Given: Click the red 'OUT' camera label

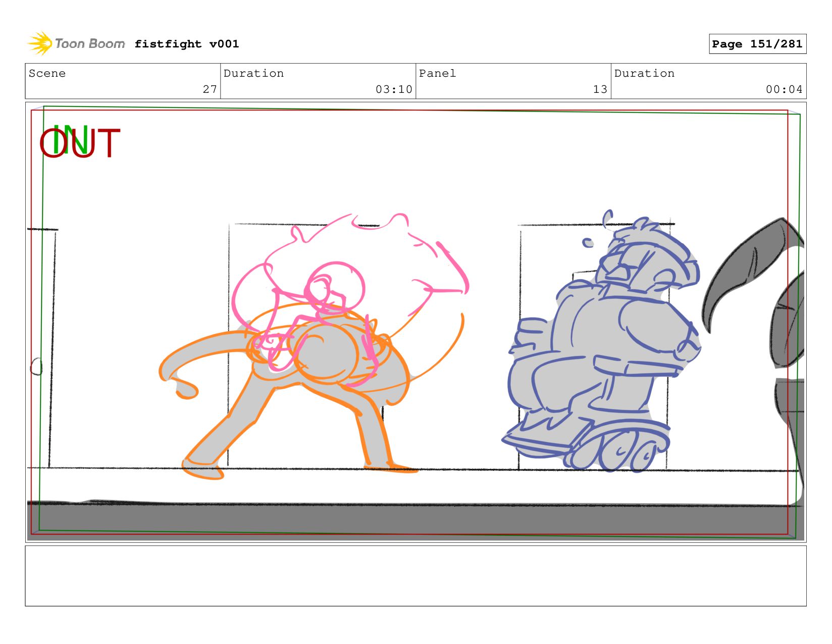Looking at the screenshot, I should coord(80,143).
